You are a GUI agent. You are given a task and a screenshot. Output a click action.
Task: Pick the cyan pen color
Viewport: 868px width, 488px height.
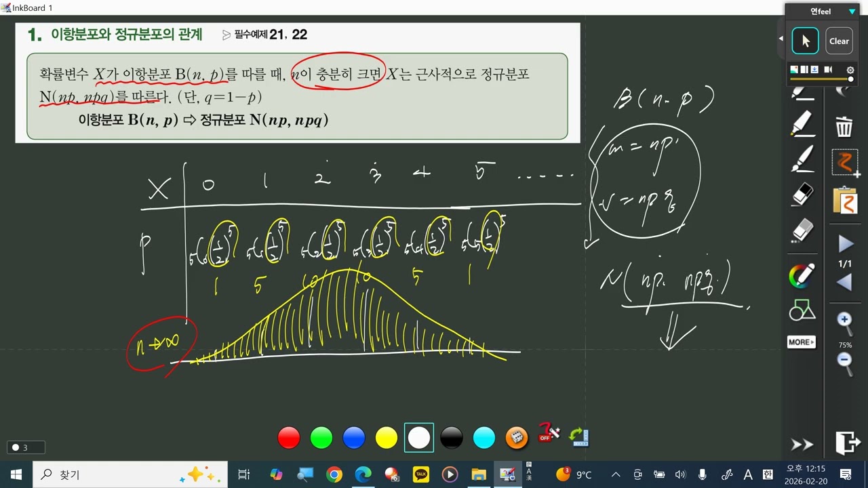coord(484,438)
